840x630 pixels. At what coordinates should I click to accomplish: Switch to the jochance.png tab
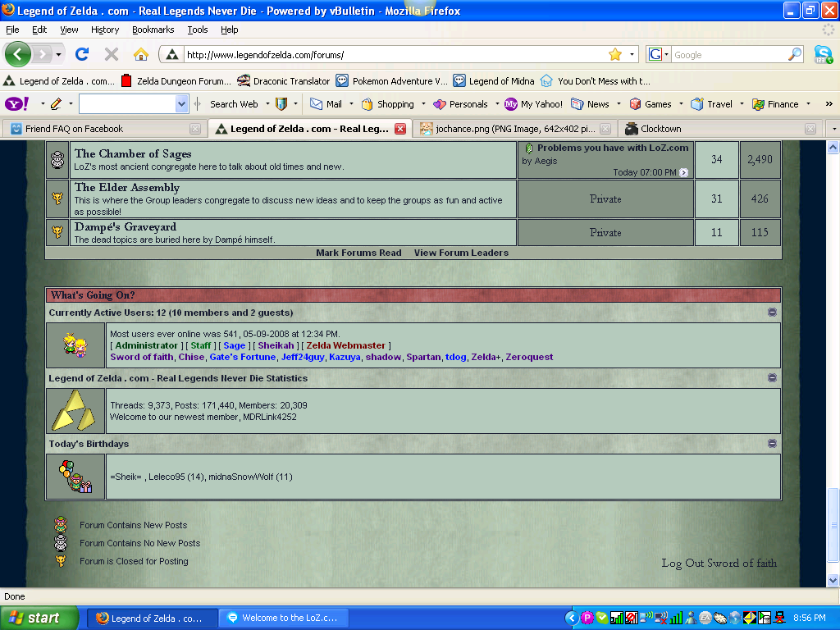click(515, 129)
